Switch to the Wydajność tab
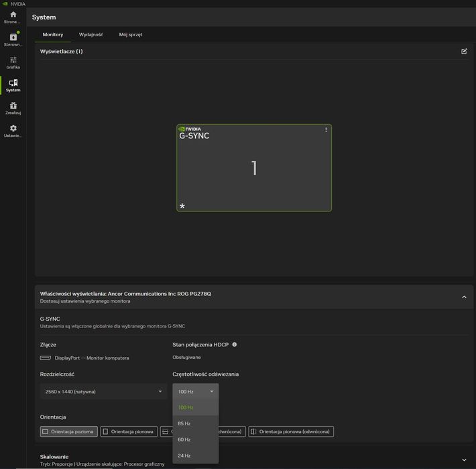Viewport: 476px width, 469px height. tap(91, 35)
